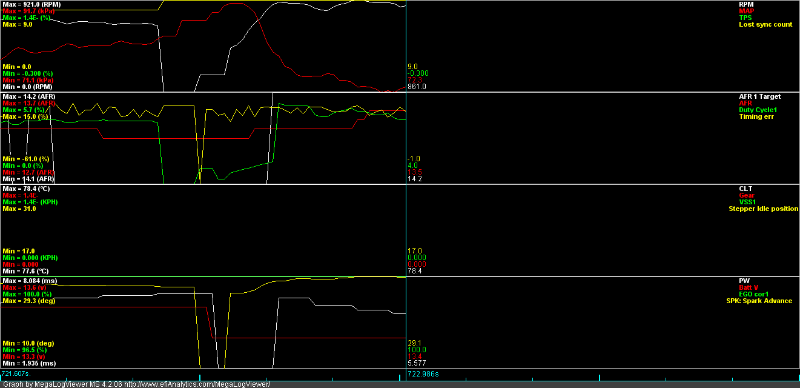Click the 722.986s cursor time marker
Image resolution: width=800 pixels, height=388 pixels.
click(x=424, y=374)
